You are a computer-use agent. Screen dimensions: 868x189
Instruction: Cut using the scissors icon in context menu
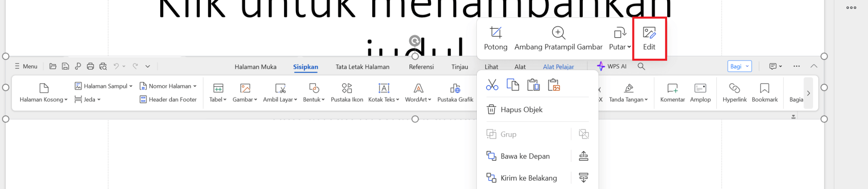492,85
